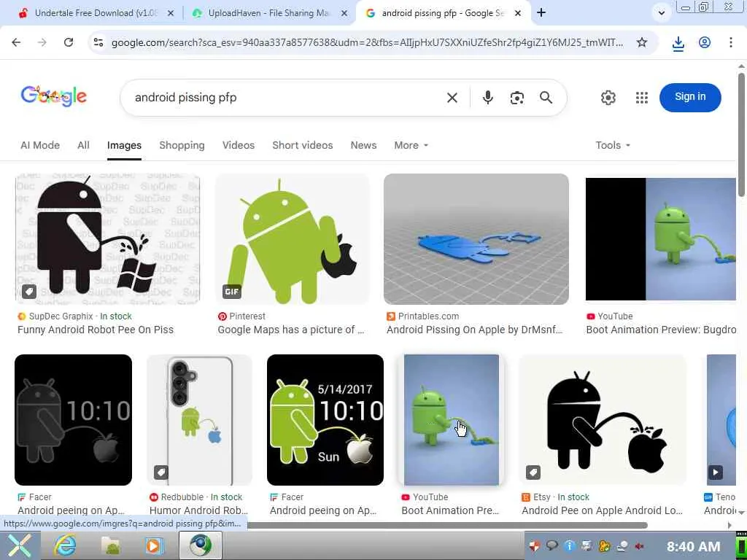Expand the Tools dropdown
747x560 pixels.
tap(613, 145)
